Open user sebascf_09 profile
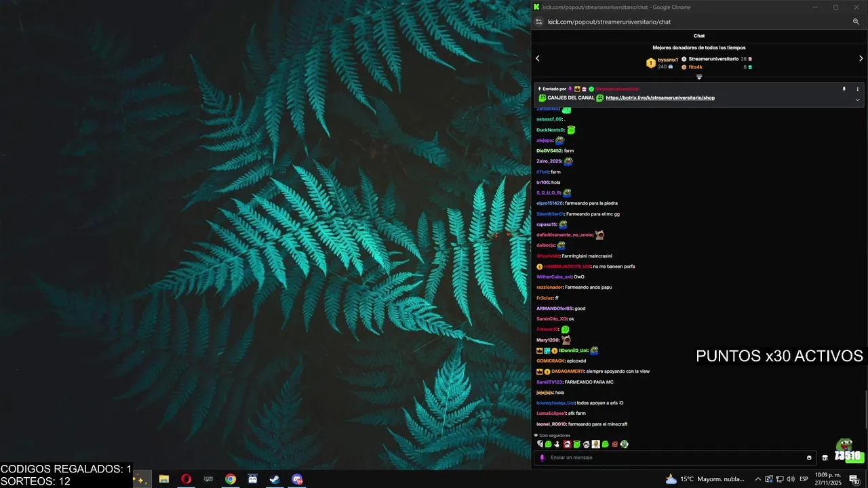 point(549,119)
